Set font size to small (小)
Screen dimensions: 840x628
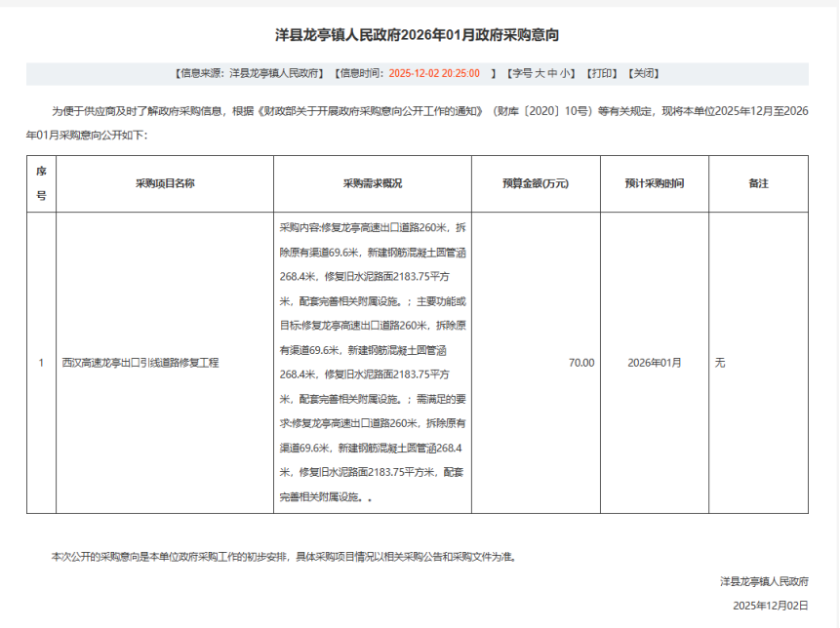coord(567,73)
